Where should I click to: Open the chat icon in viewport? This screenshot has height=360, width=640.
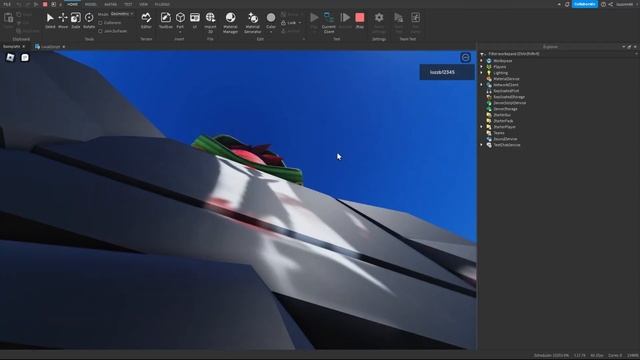tap(25, 58)
